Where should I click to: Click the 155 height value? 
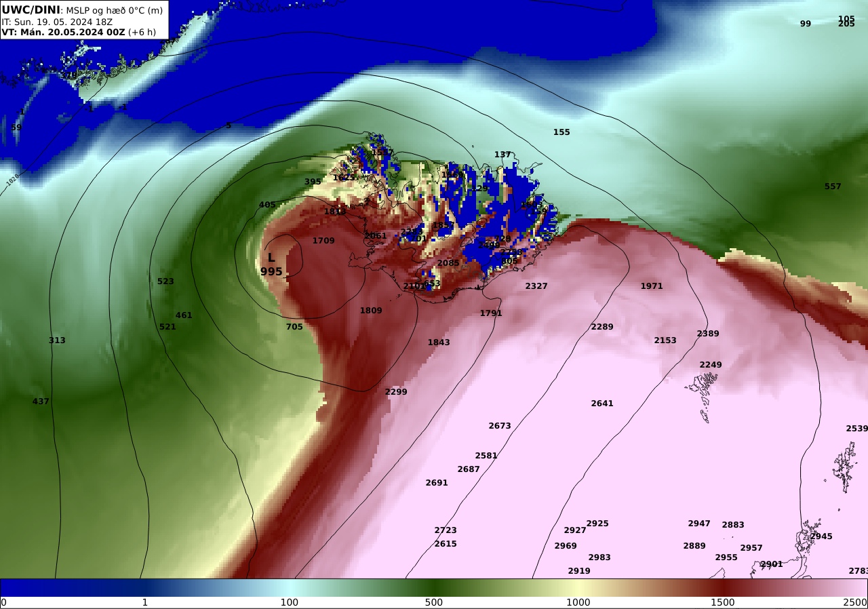(x=561, y=132)
